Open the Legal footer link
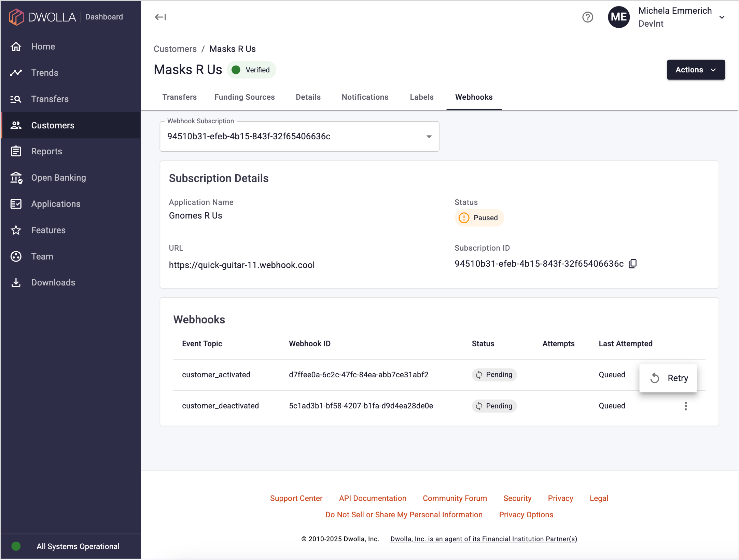The image size is (739, 560). coord(599,498)
